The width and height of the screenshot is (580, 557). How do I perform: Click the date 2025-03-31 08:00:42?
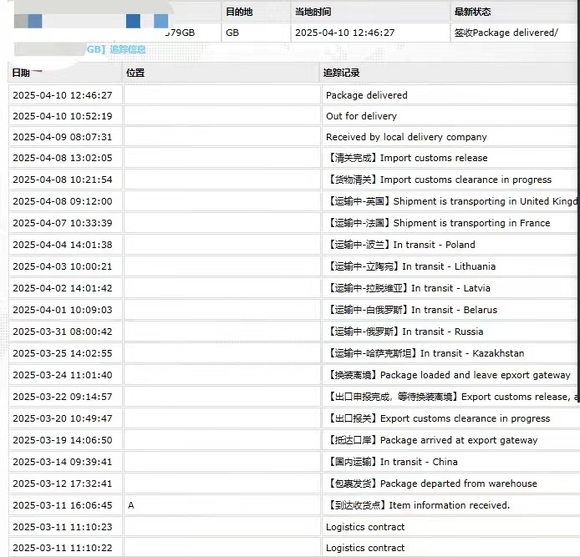pos(62,331)
